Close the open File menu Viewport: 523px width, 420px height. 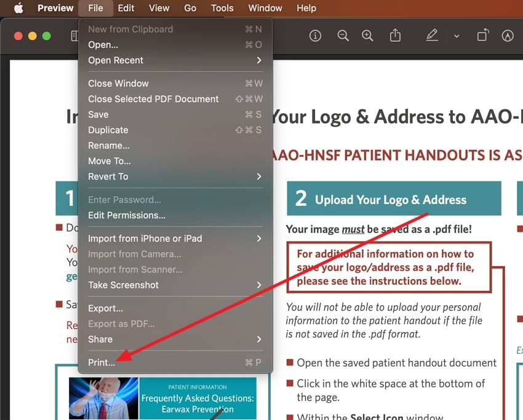click(x=95, y=8)
